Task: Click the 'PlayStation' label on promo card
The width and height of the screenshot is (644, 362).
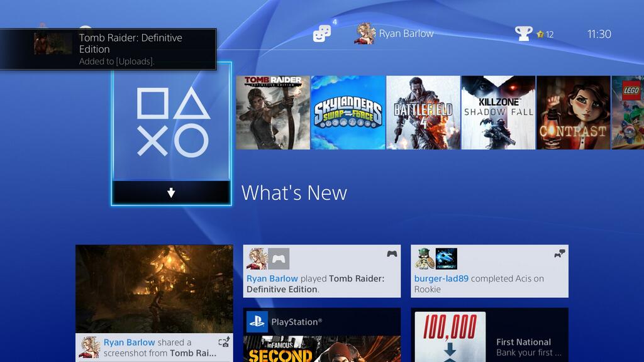Action: (297, 322)
